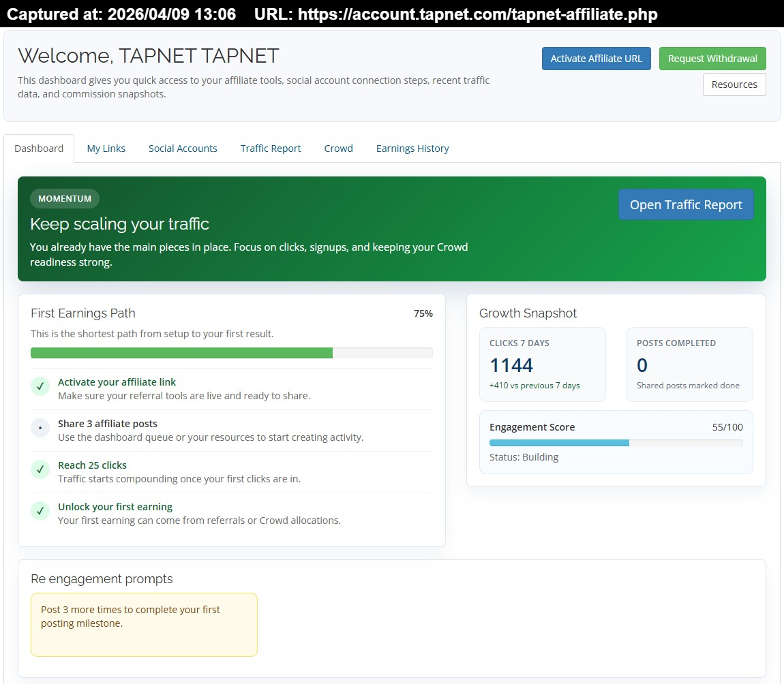Click the Engagement Score progress bar
Viewport: 784px width, 684px height.
[616, 443]
